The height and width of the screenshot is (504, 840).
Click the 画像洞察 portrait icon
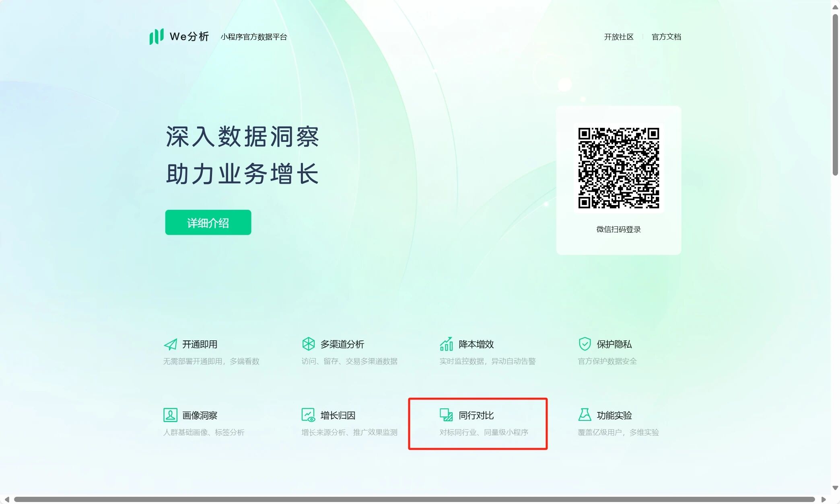(x=170, y=415)
